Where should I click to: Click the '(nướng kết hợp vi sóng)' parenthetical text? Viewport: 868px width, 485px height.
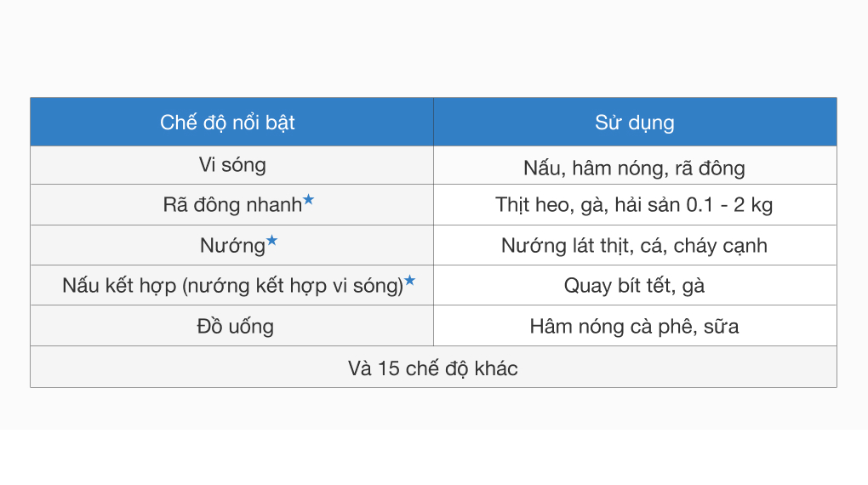click(x=292, y=286)
